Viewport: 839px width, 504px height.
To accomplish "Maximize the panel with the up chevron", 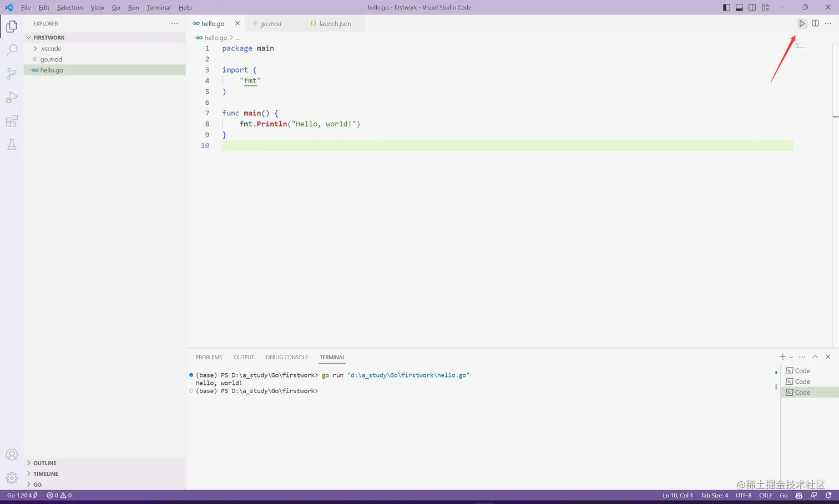I will tap(815, 357).
